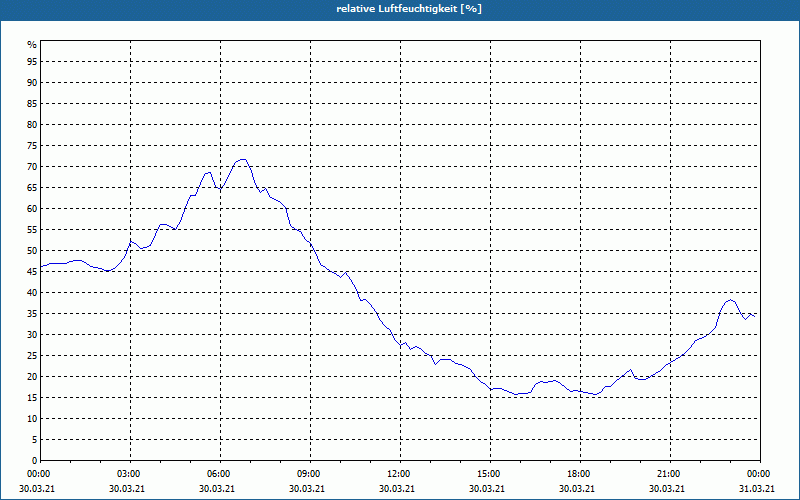Pick the 40 y-axis tick label
The width and height of the screenshot is (800, 500).
pos(32,293)
